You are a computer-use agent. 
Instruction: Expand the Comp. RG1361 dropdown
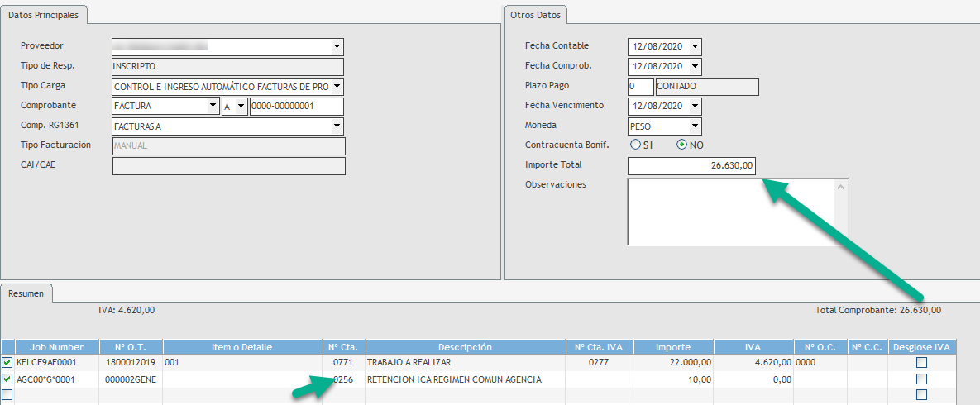click(337, 126)
